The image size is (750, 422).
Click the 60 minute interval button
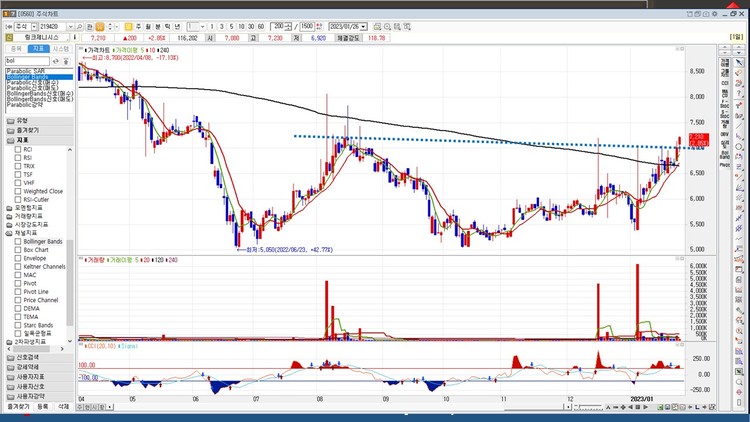[261, 27]
